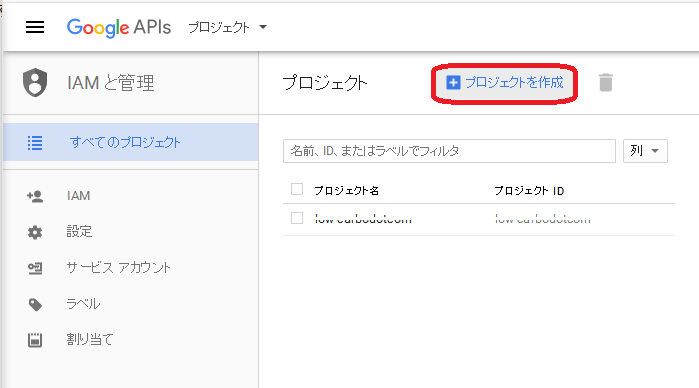Click the gear icon for 設定

tap(35, 232)
